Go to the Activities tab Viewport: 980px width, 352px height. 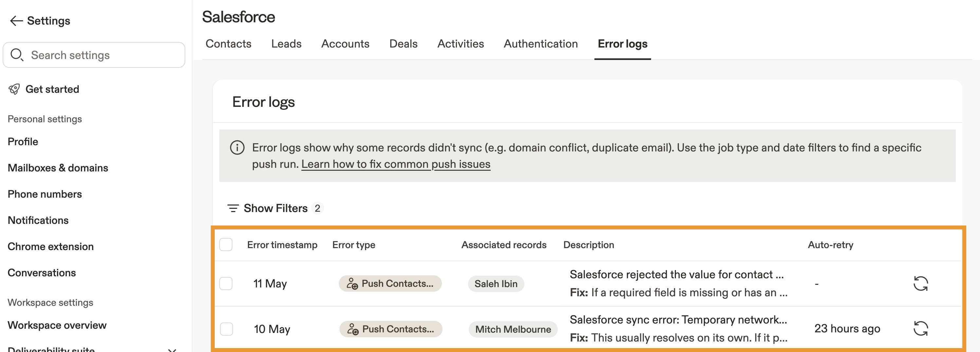[460, 44]
